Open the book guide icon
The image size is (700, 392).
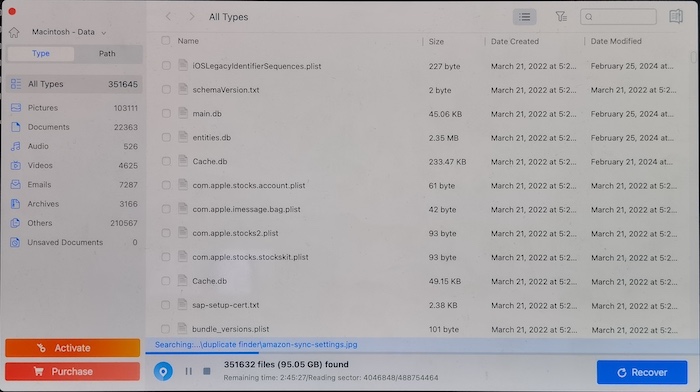[x=676, y=17]
